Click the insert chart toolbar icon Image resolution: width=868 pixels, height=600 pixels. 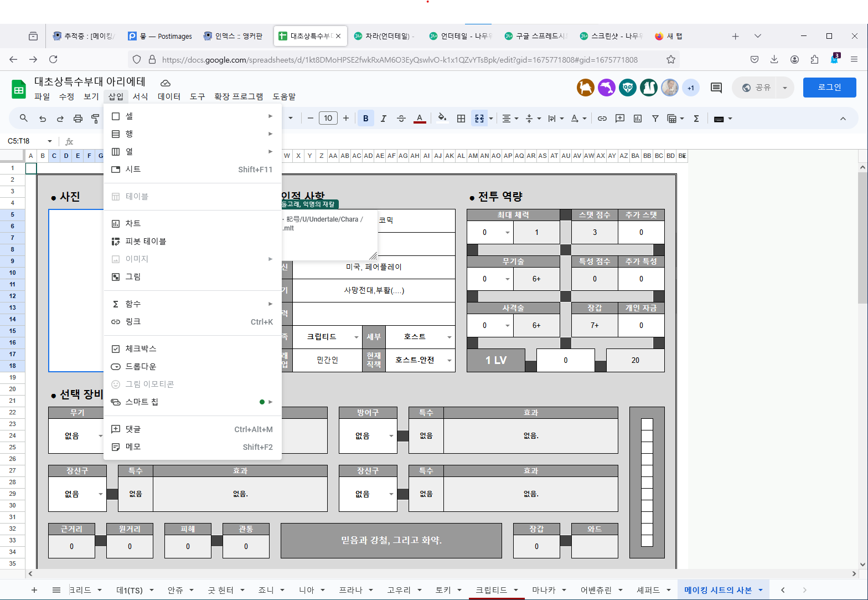(638, 119)
